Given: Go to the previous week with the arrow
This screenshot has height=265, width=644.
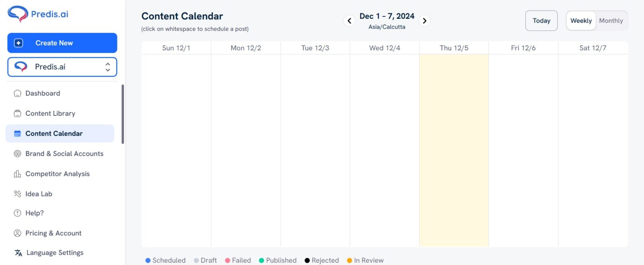Looking at the screenshot, I should [349, 20].
